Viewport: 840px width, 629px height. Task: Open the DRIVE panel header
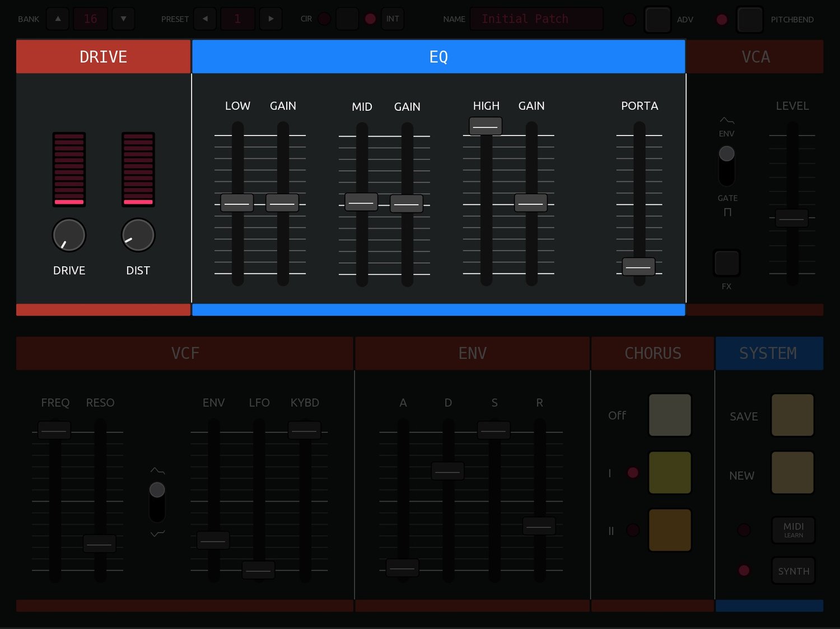point(103,57)
